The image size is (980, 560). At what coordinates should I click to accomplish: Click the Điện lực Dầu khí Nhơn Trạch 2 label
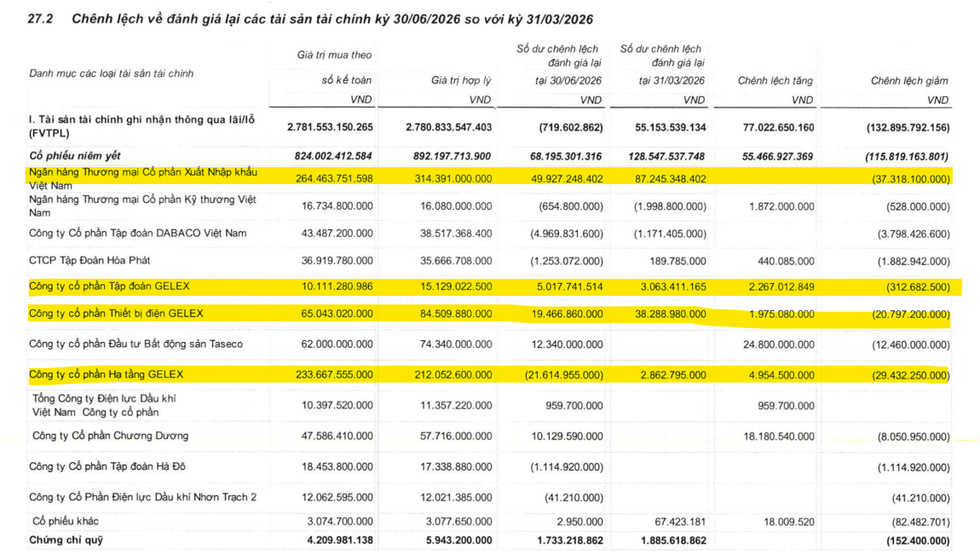coord(142,498)
